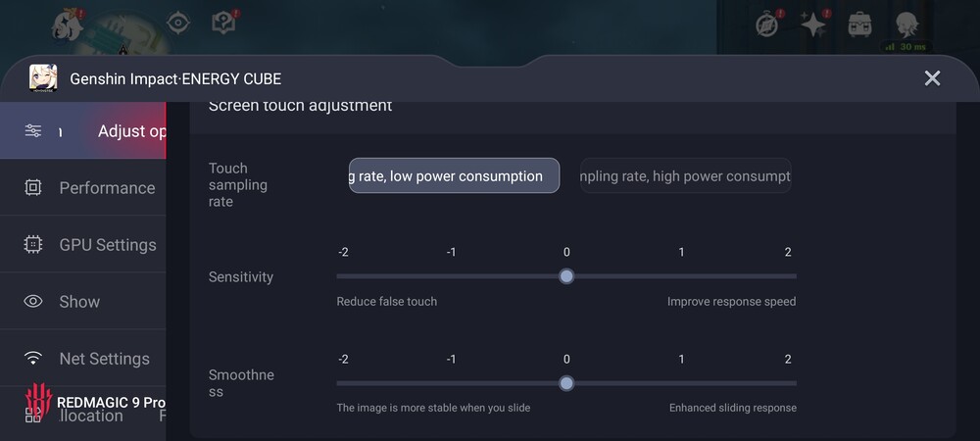Viewport: 980px width, 441px height.
Task: Open Net Settings in the sidebar
Action: [82, 358]
